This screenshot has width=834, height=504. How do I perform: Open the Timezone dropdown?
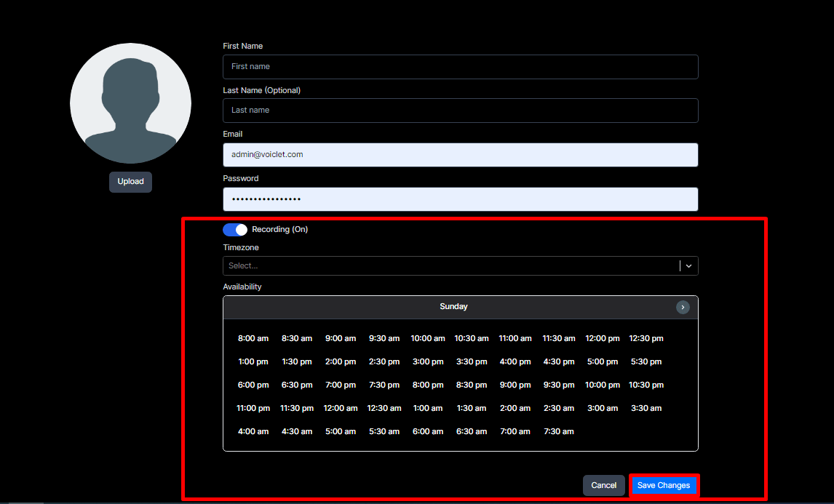[x=460, y=266]
